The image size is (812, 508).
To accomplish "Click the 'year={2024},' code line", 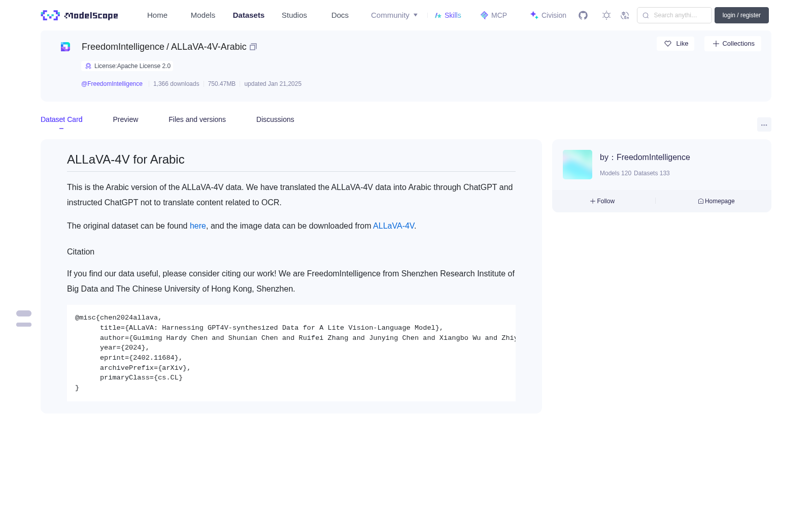I will tap(124, 347).
